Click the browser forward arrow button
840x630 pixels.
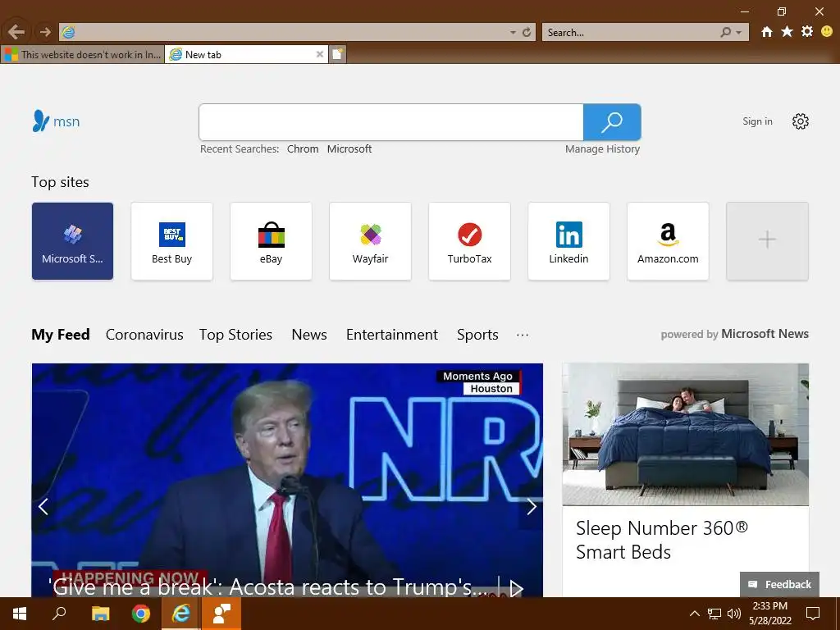click(46, 32)
